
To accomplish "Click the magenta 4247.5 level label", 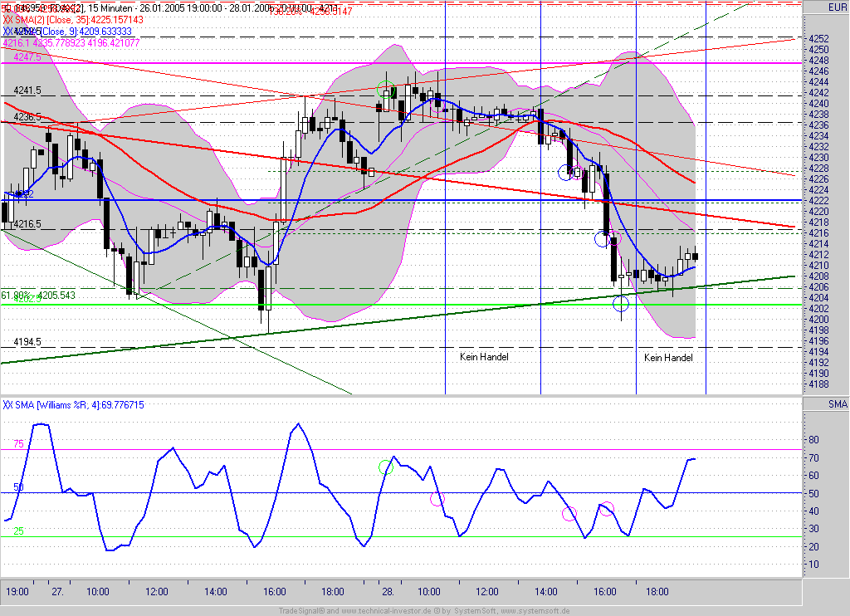I will [27, 57].
